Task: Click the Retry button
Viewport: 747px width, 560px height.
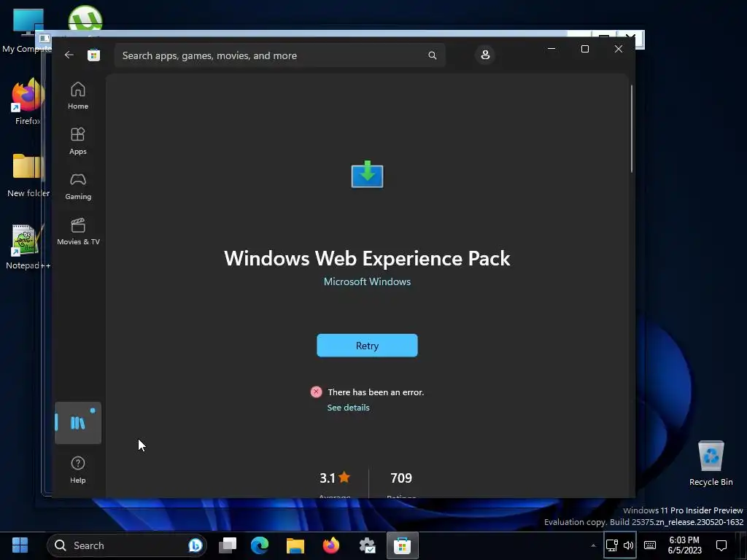Action: click(x=368, y=346)
